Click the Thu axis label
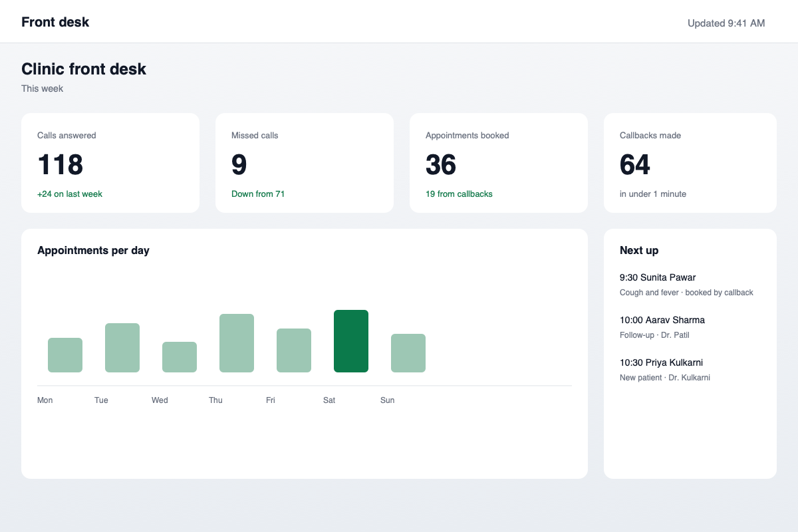The image size is (798, 532). tap(215, 400)
